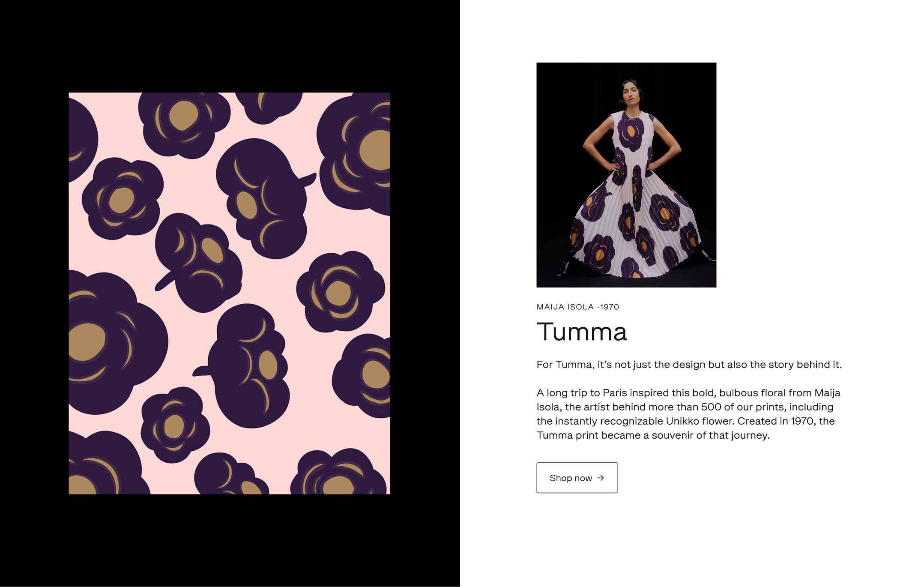924x587 pixels.
Task: Click the phrase "souvenir of that journey"
Action: (x=710, y=435)
